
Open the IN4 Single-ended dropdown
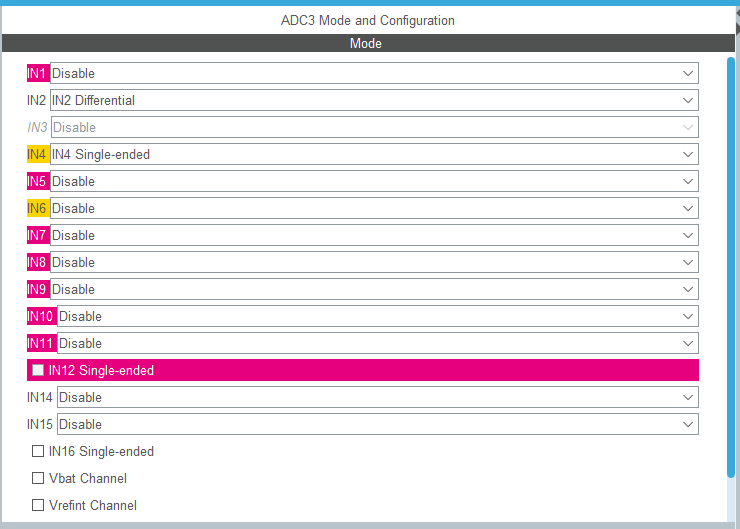tap(374, 154)
